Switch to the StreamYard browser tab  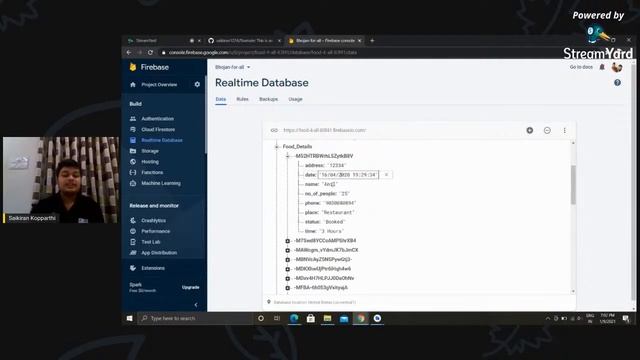(x=163, y=40)
